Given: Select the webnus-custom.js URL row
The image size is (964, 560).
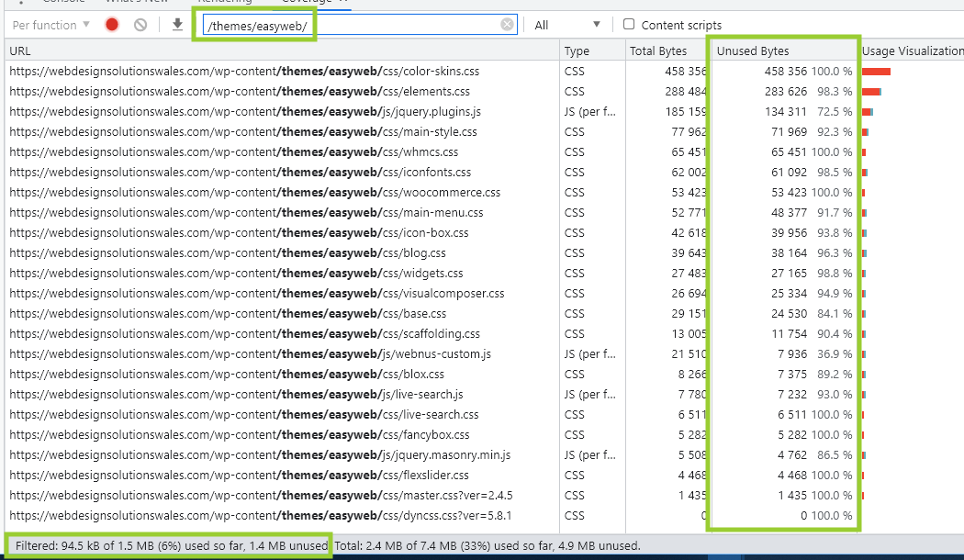Looking at the screenshot, I should tap(485, 354).
